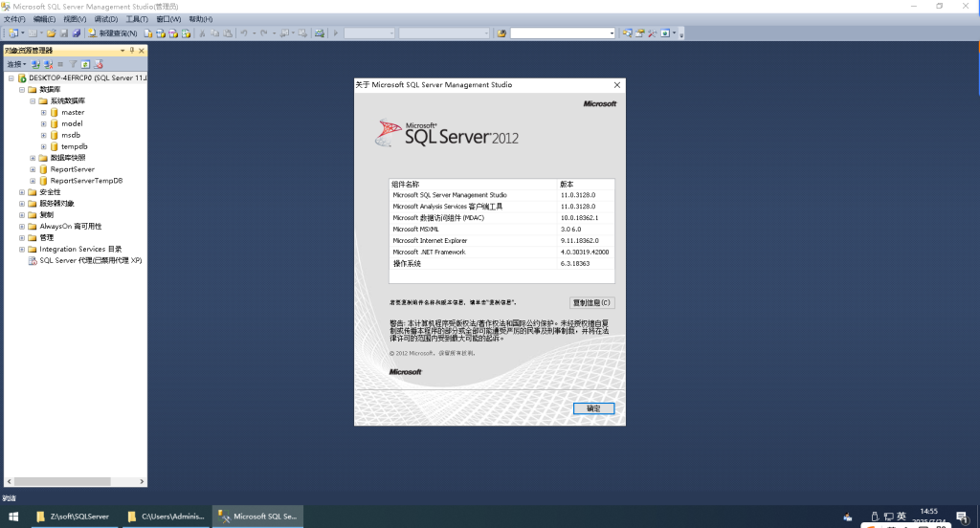
Task: Expand the 管理 folder node
Action: pos(22,238)
